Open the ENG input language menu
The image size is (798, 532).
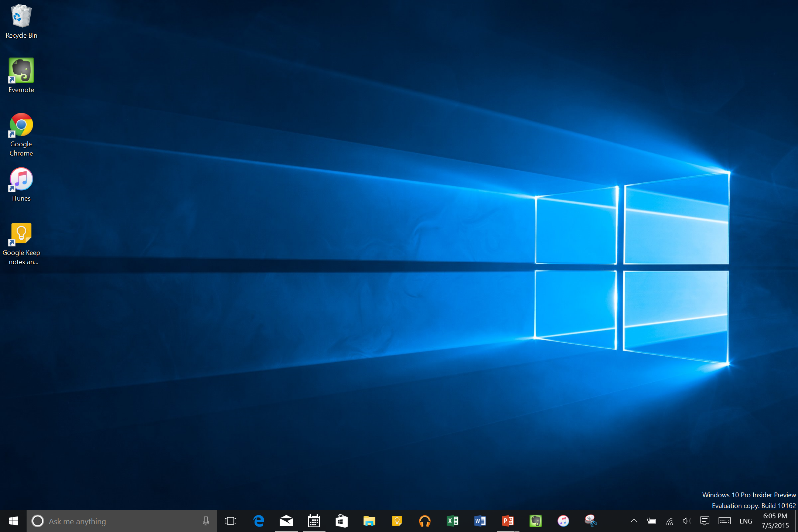[x=746, y=521]
